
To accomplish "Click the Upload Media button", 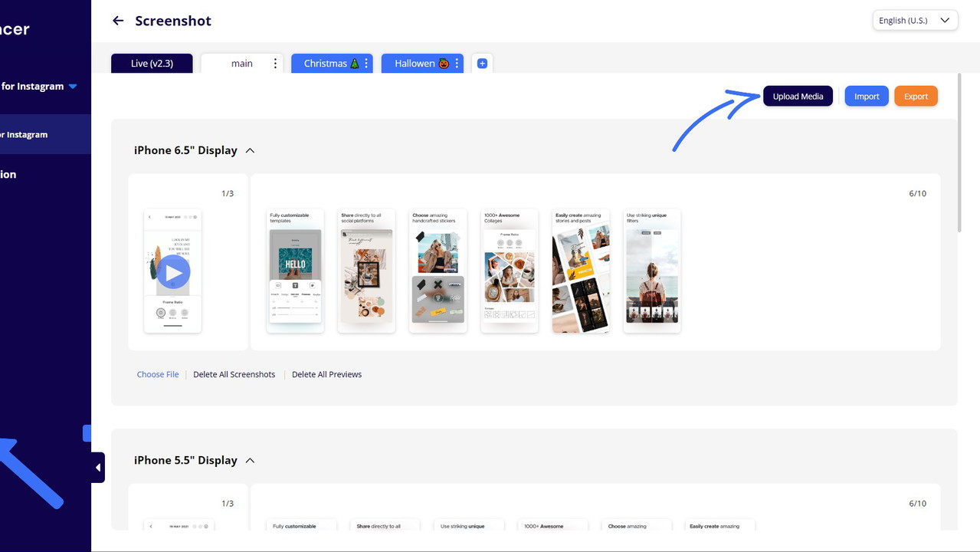I will click(x=798, y=97).
